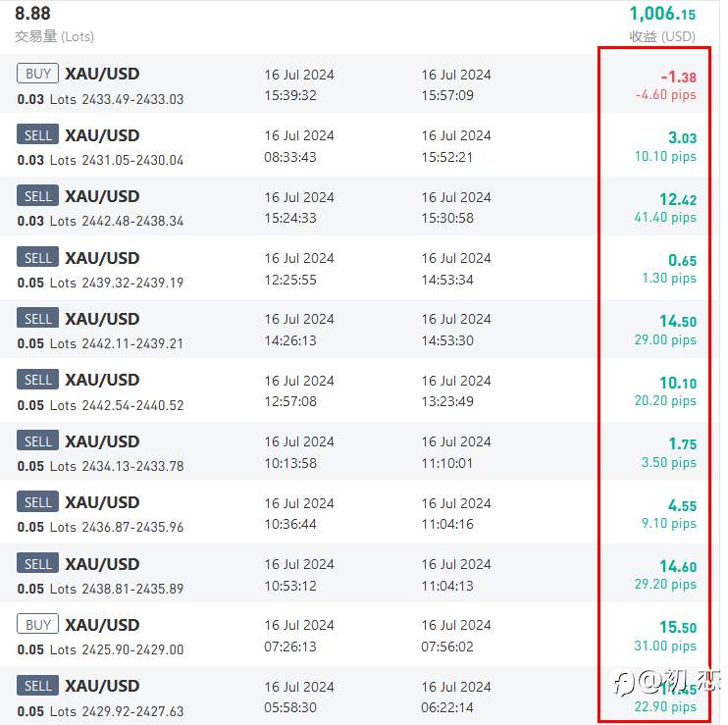This screenshot has width=728, height=725.
Task: Click the 8.88 trading volume figure
Action: tap(32, 14)
